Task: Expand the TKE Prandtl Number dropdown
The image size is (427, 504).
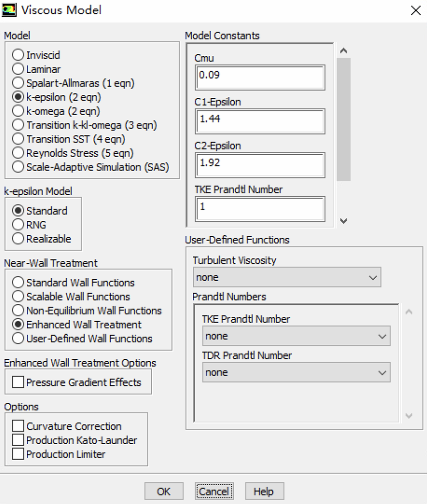Action: click(296, 336)
